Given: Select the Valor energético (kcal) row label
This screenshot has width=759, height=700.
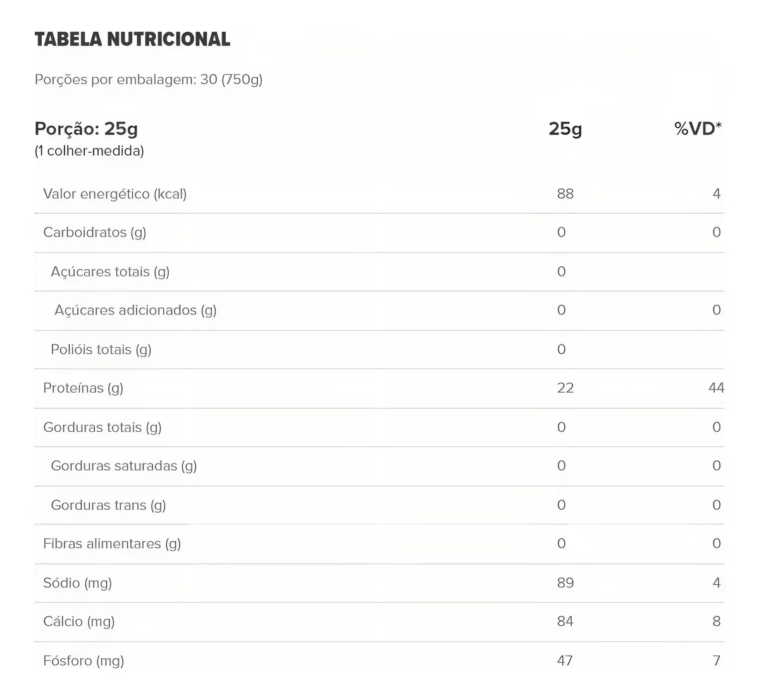Looking at the screenshot, I should click(x=114, y=194).
